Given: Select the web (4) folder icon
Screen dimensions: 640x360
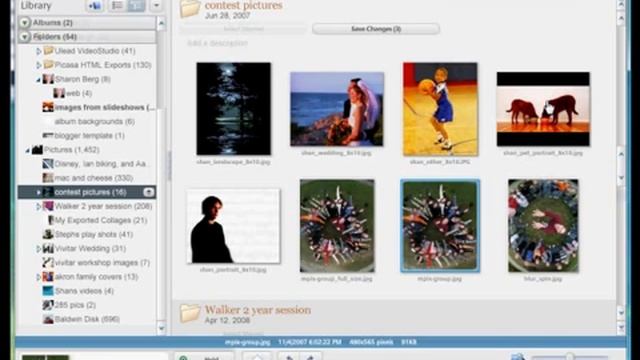Looking at the screenshot, I should pyautogui.click(x=59, y=93).
